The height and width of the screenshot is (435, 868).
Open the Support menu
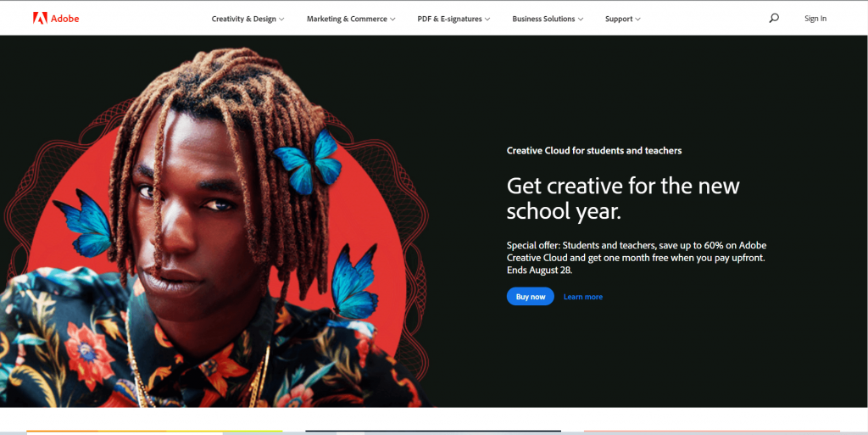coord(623,19)
